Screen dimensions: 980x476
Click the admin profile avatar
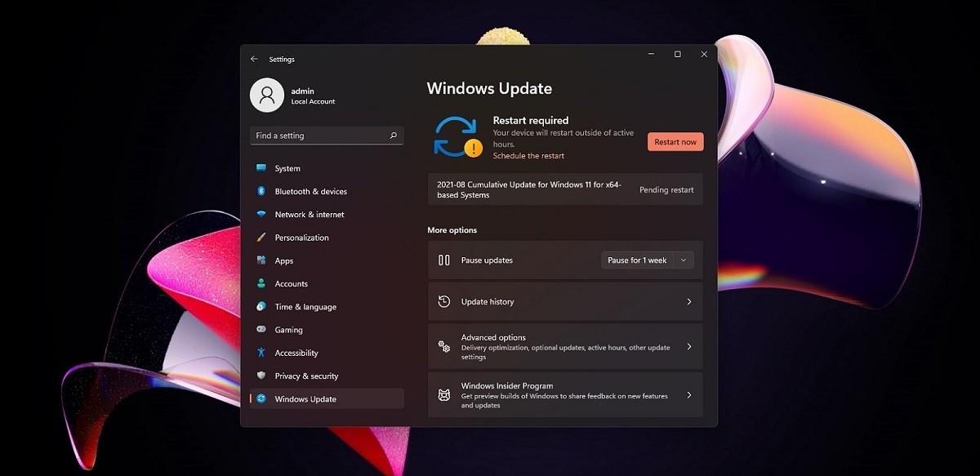click(266, 95)
